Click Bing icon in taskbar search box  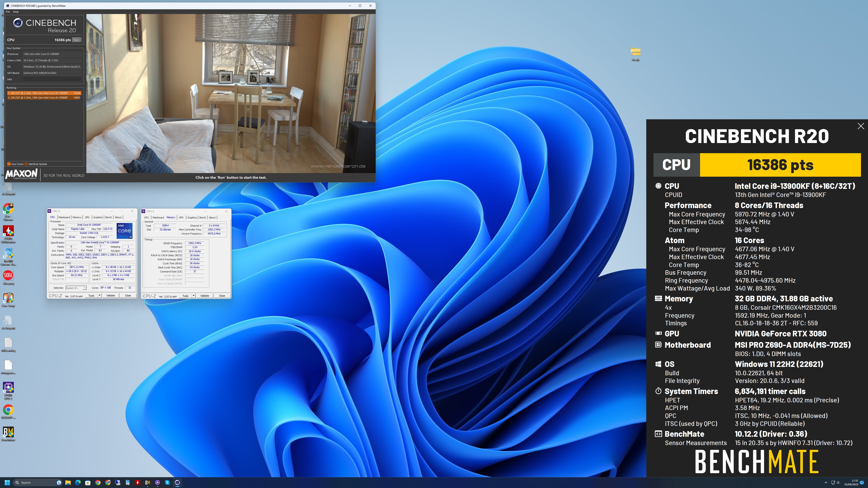tap(59, 483)
